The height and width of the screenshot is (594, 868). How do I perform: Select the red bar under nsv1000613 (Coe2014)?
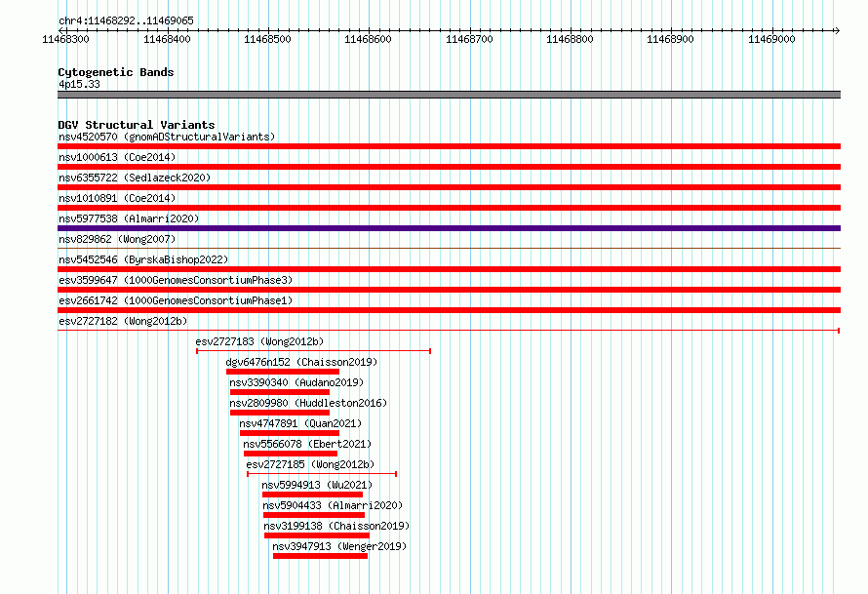tap(449, 167)
